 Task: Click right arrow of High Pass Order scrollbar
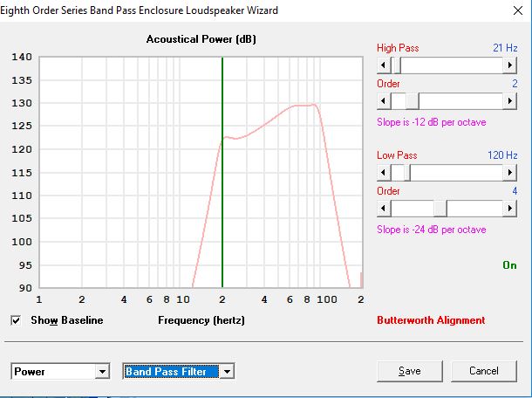[509, 101]
